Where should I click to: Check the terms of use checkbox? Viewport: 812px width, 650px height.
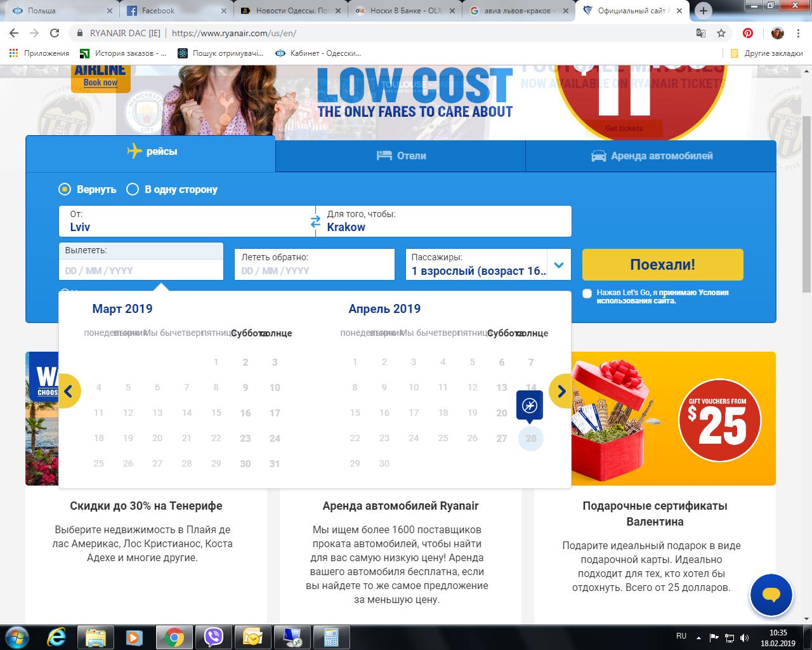(x=587, y=293)
